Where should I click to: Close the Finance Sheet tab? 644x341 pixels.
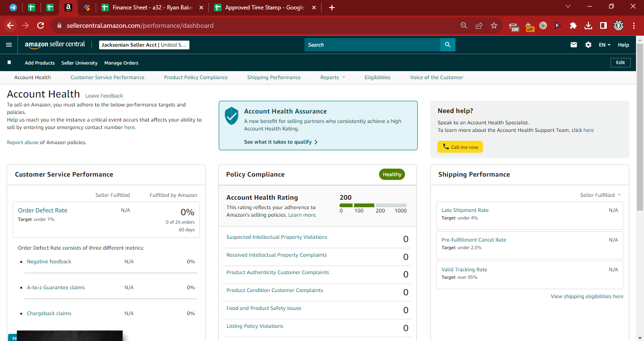pyautogui.click(x=201, y=8)
